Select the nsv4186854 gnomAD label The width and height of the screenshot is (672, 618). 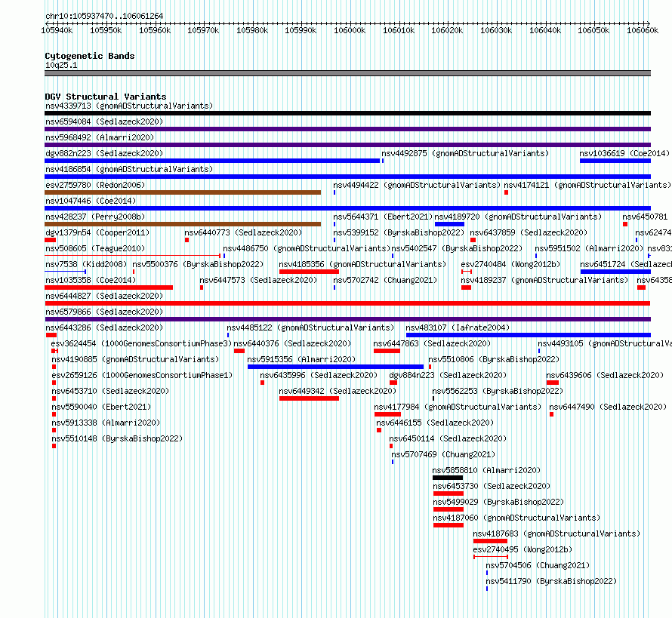(129, 169)
